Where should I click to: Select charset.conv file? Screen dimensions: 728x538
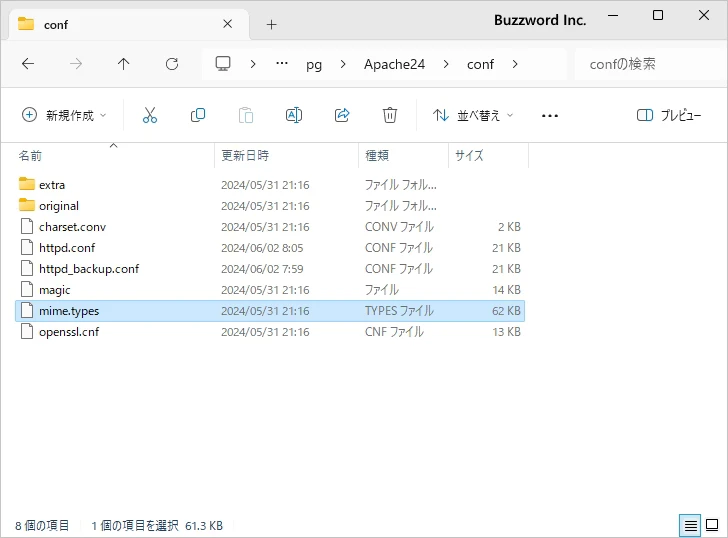(x=270, y=227)
